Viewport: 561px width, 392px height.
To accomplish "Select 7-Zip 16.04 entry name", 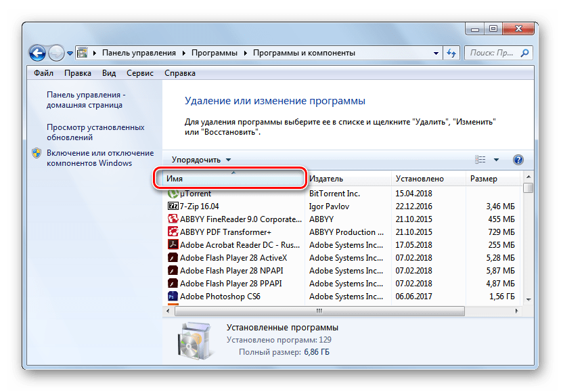I will point(199,206).
